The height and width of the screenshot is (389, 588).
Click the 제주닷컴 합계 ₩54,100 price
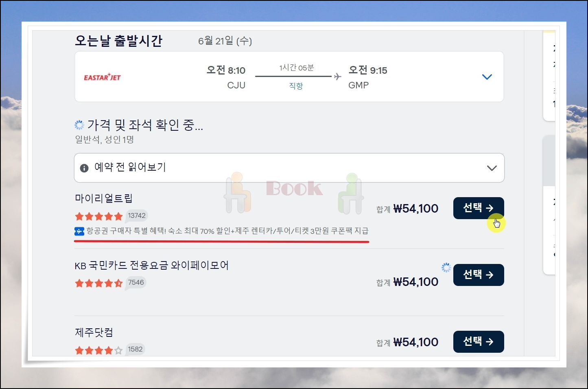[x=407, y=342]
